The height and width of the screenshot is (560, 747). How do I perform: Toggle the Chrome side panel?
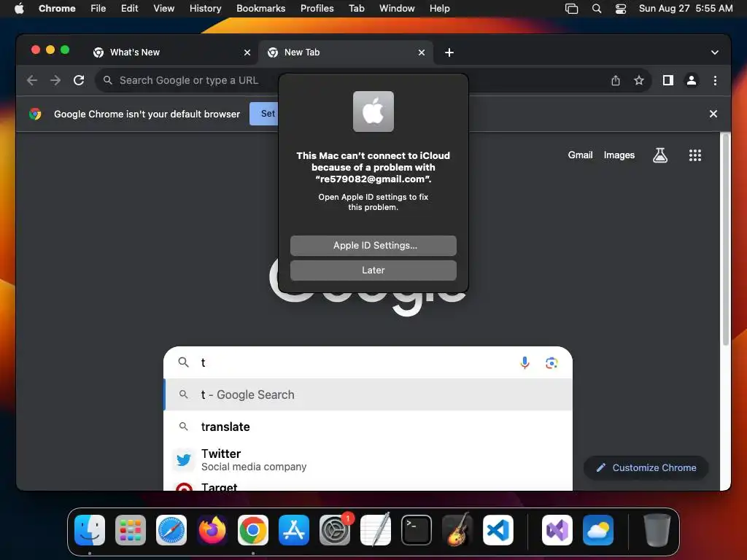pyautogui.click(x=668, y=80)
